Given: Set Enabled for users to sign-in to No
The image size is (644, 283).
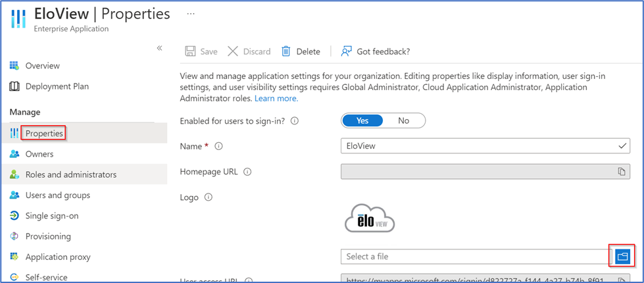Looking at the screenshot, I should [x=404, y=120].
